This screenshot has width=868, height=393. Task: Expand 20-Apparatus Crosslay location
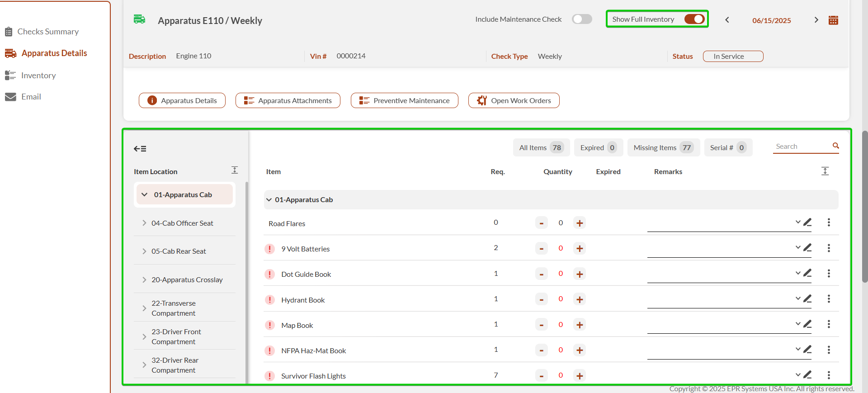point(144,280)
